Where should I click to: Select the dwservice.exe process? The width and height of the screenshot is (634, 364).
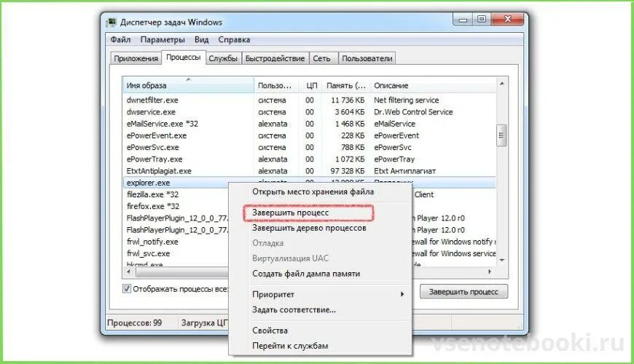(151, 112)
